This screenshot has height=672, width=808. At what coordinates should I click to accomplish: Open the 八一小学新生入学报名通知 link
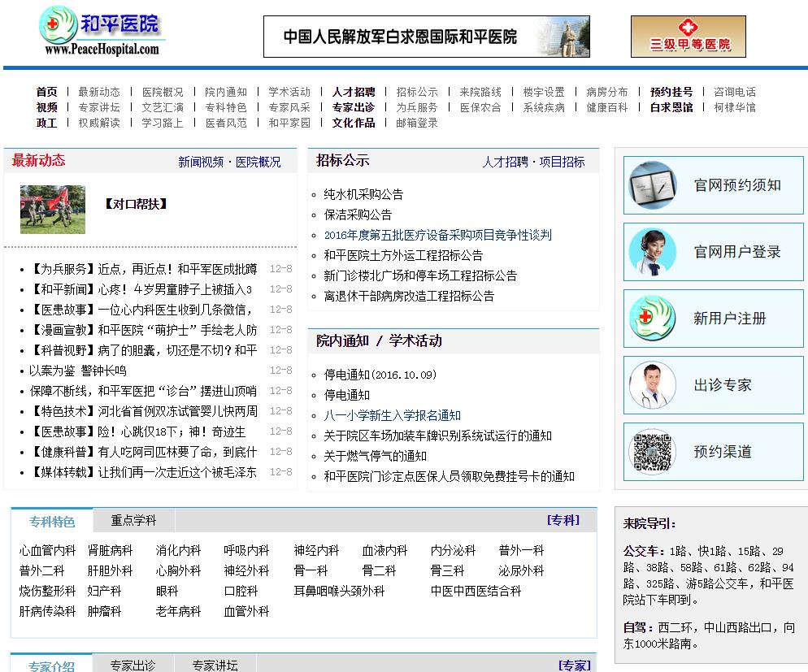[x=392, y=415]
